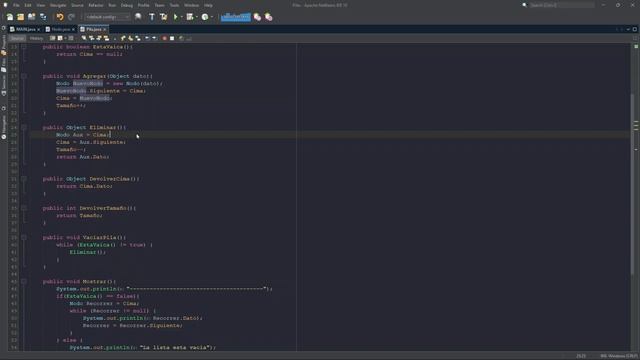Switch editor to History view
Screen dimensions: 640x360
pos(36,38)
